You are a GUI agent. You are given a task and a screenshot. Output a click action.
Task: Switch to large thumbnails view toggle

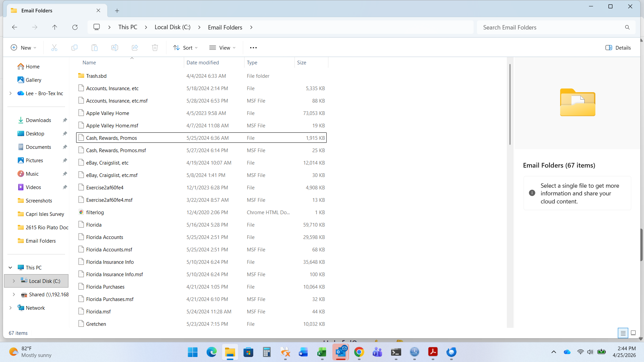(x=633, y=333)
